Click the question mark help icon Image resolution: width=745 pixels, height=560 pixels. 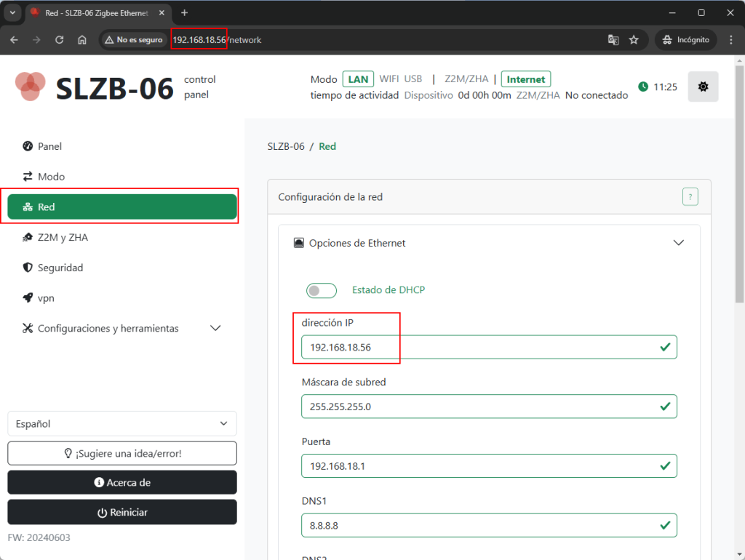pos(690,196)
